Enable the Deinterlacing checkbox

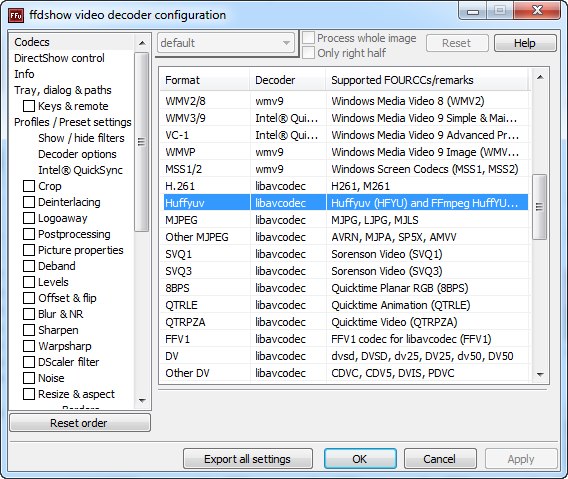[29, 202]
